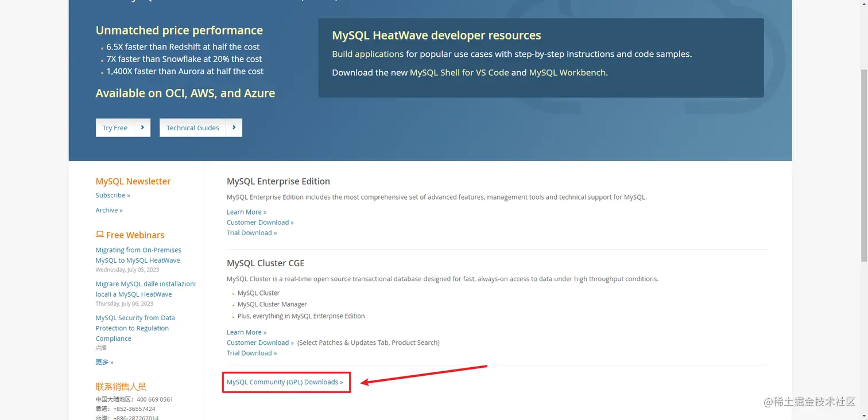Screen dimensions: 868x420
Task: Open Migrare MySQL dalle installazioni webinar
Action: click(145, 289)
